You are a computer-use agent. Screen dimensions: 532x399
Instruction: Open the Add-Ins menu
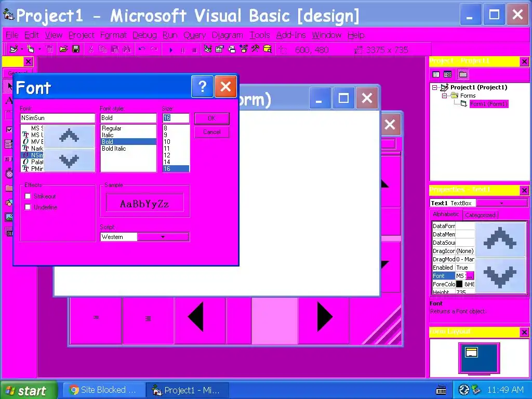pyautogui.click(x=291, y=35)
